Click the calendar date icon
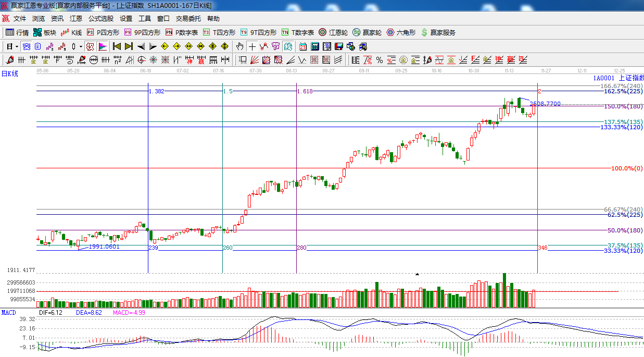This screenshot has width=644, height=357. pos(302,46)
